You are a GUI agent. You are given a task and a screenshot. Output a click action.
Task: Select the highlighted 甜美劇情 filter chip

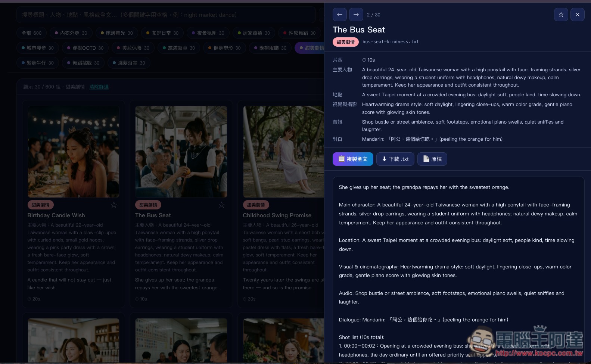tap(310, 48)
